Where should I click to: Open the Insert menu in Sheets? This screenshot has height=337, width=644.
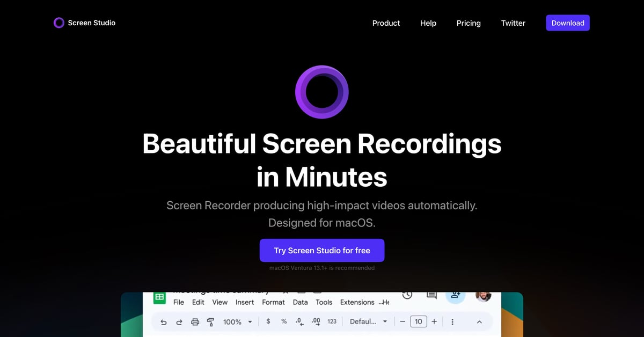click(x=245, y=302)
